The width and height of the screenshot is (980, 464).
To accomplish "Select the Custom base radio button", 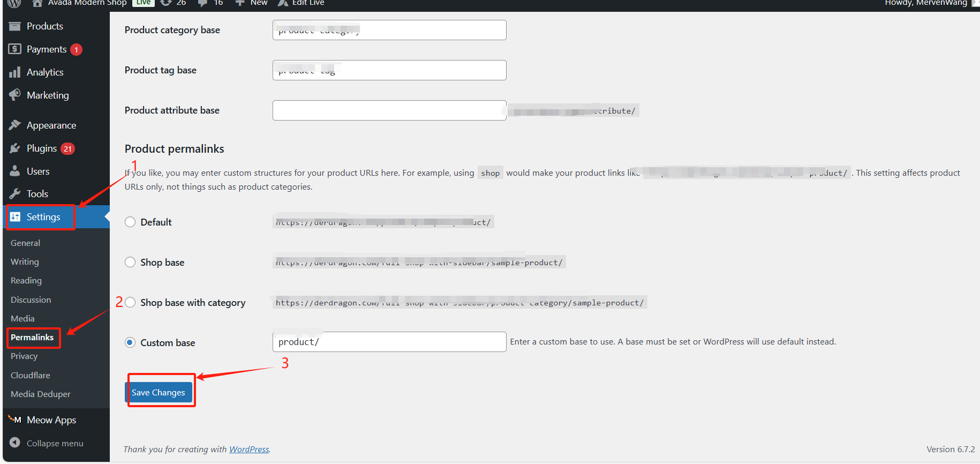I will pyautogui.click(x=130, y=343).
